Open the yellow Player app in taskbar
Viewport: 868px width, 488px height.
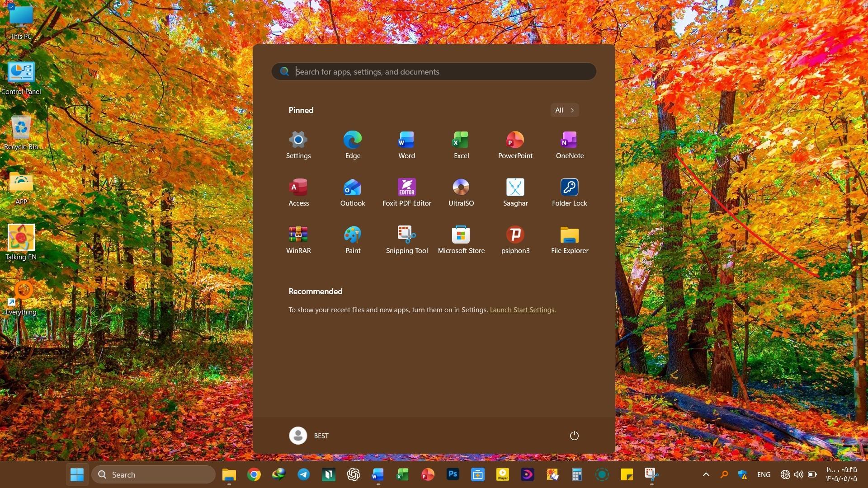point(503,474)
